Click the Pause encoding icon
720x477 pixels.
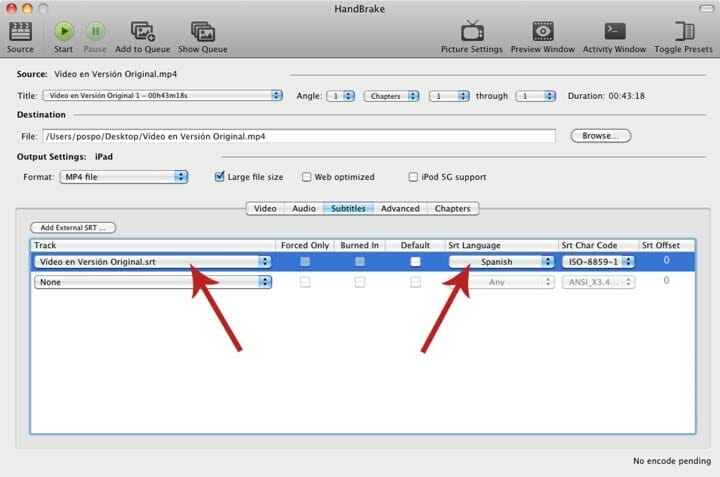[95, 31]
